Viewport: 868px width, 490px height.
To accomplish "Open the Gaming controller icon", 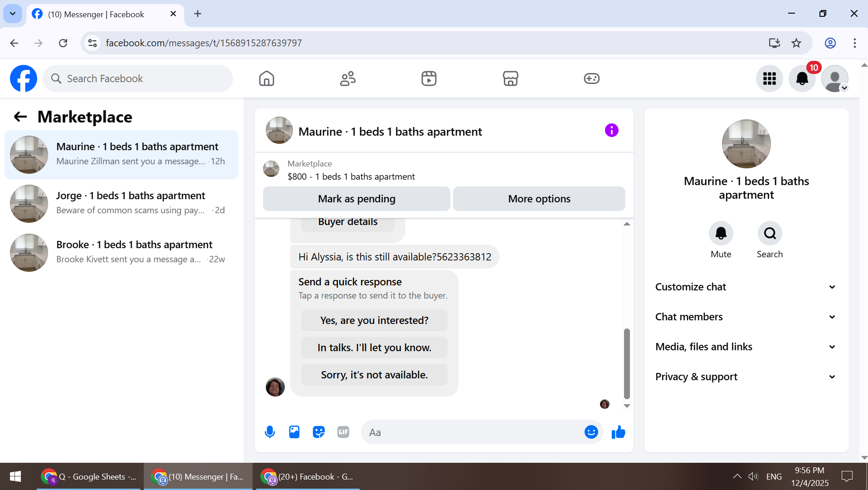I will (592, 78).
